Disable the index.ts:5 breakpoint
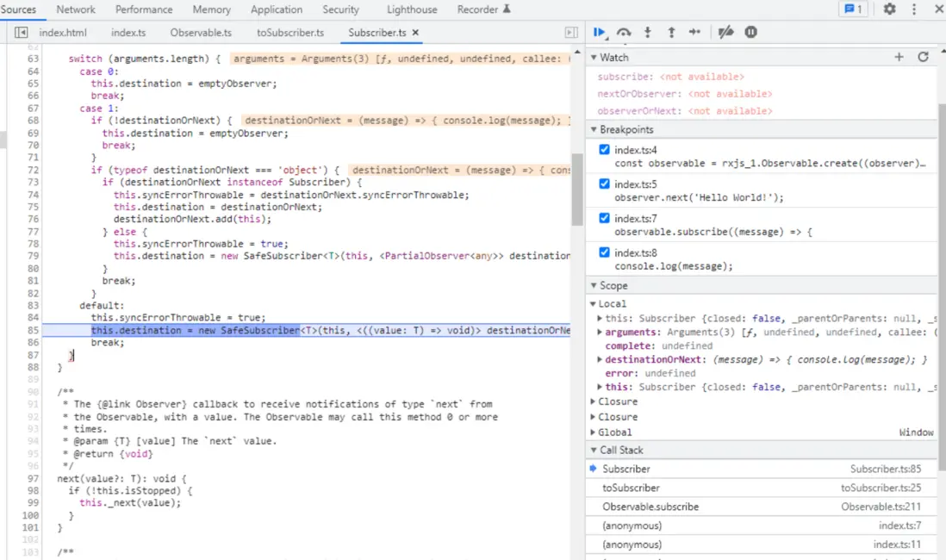The image size is (946, 560). (604, 184)
